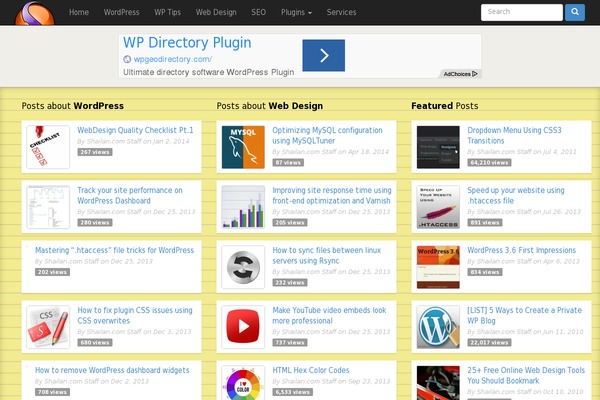Open How to remove WordPress dashboard widgets
The width and height of the screenshot is (600, 400).
[x=112, y=370]
